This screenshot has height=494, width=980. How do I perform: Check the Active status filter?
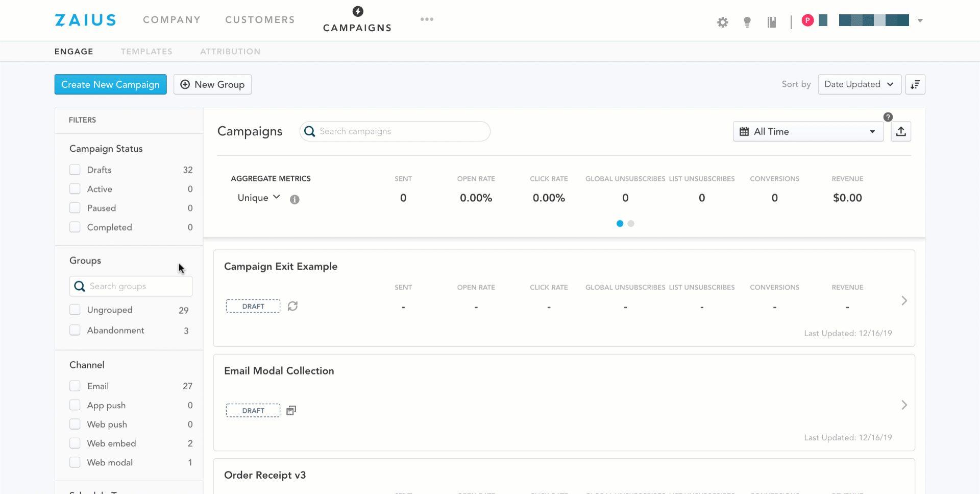(x=75, y=189)
